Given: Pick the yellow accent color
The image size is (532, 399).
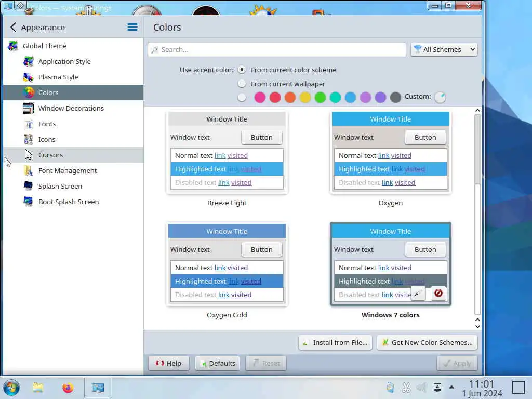Looking at the screenshot, I should [305, 97].
